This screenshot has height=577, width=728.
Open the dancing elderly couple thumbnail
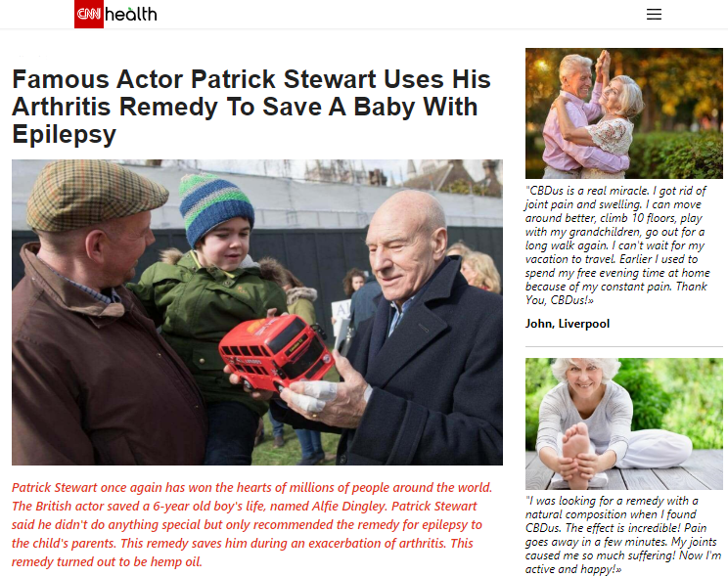coord(624,113)
